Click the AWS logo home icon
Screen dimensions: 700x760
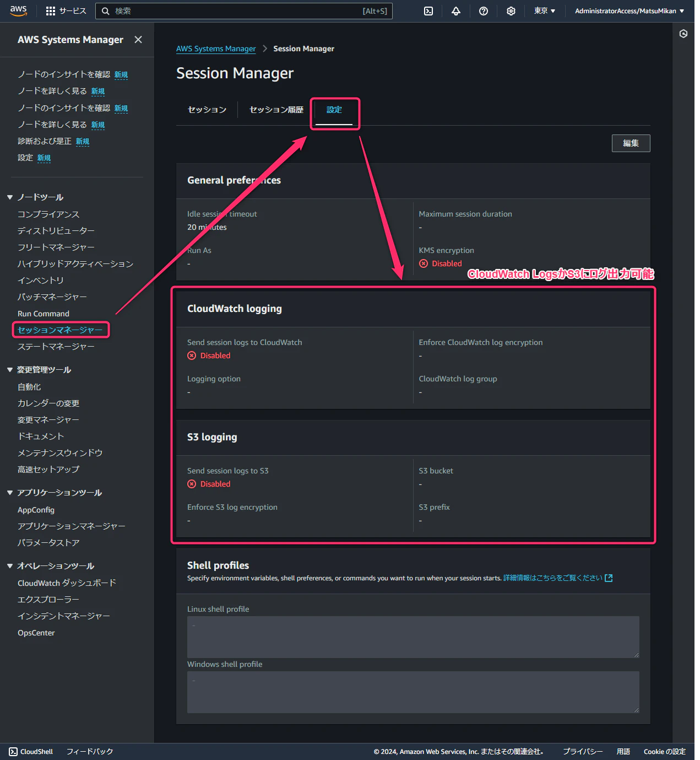click(x=18, y=11)
